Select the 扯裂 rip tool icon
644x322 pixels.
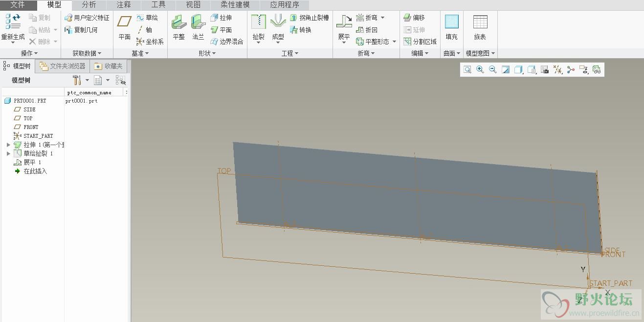258,22
